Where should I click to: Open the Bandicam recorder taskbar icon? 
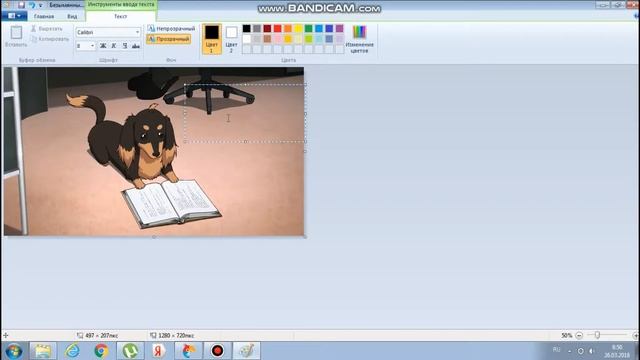217,351
